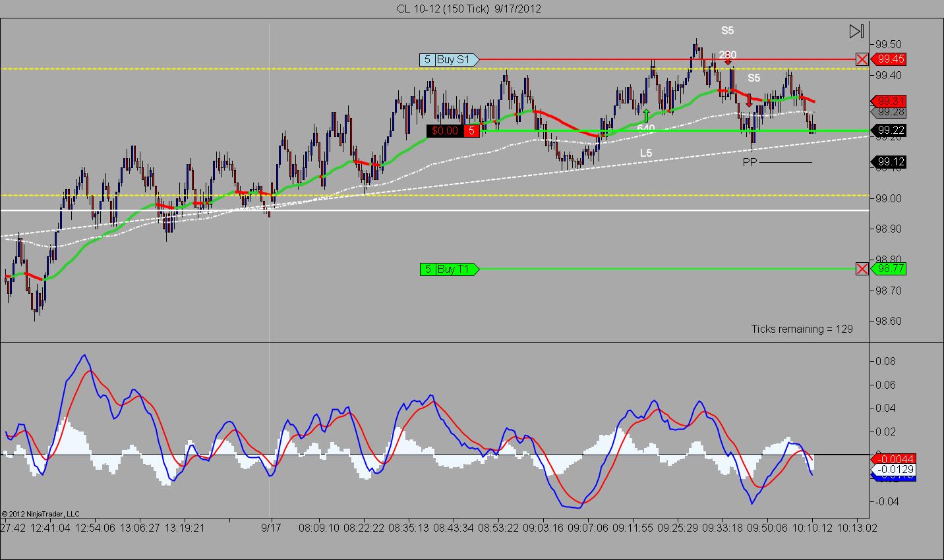Click the -0.0044 red indicator value marker
This screenshot has height=560, width=944.
tap(889, 459)
